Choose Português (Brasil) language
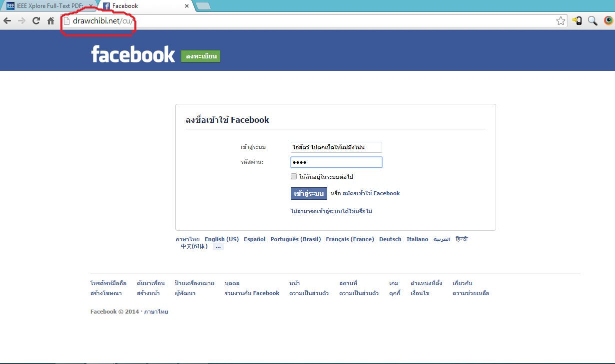 (x=296, y=239)
